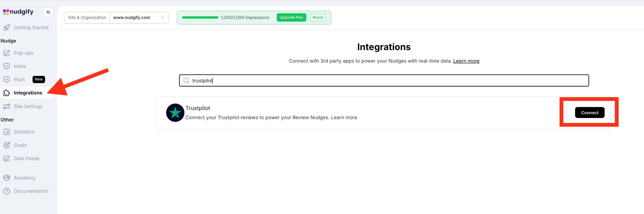Viewport: 644px width, 214px height.
Task: Click the search magnifier icon
Action: tap(186, 80)
